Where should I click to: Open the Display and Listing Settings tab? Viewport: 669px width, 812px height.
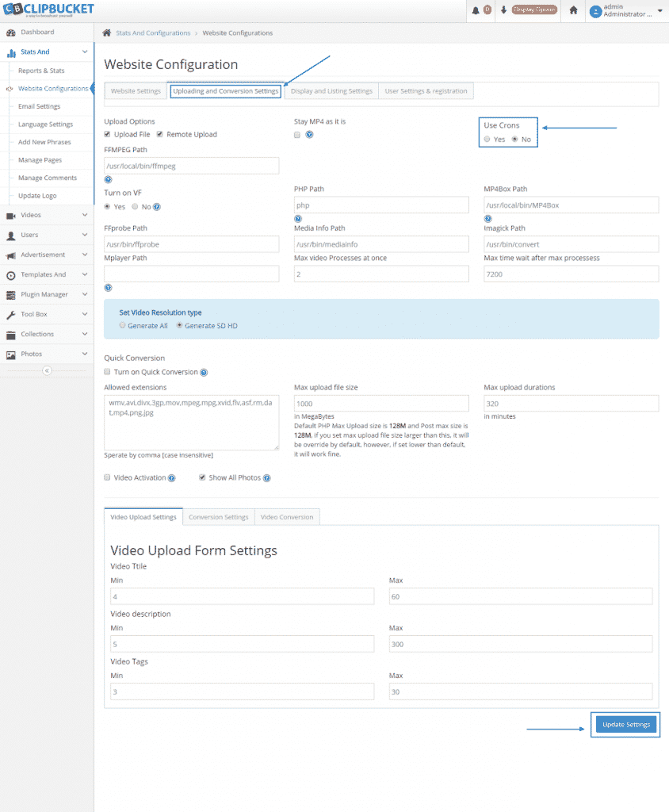click(x=331, y=90)
